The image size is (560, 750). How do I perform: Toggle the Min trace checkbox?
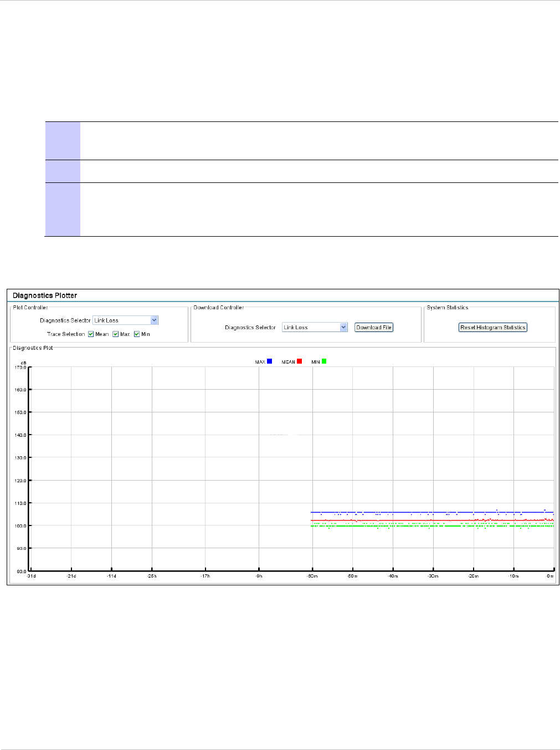coord(136,334)
